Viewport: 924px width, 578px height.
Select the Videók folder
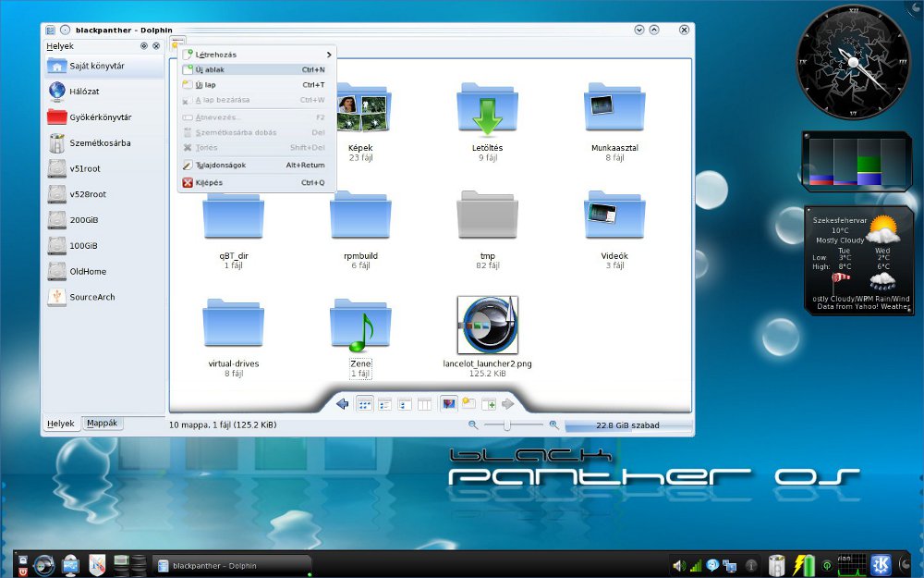(614, 230)
